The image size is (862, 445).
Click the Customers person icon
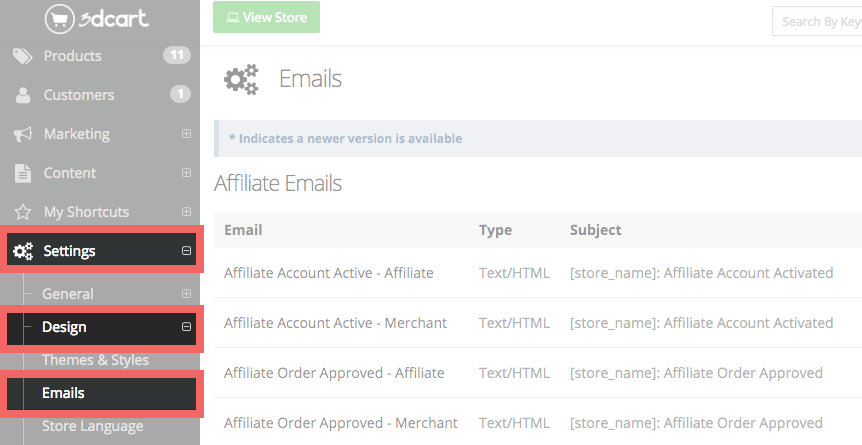tap(23, 95)
